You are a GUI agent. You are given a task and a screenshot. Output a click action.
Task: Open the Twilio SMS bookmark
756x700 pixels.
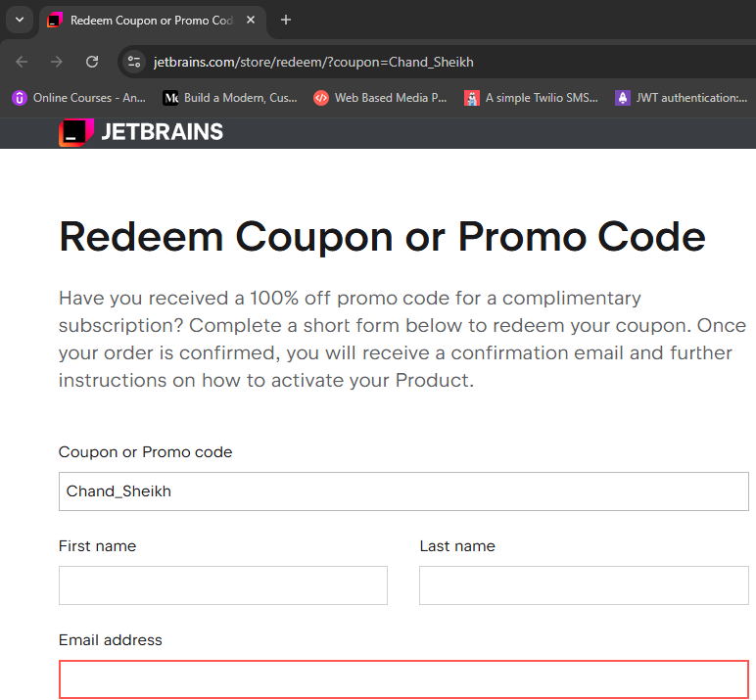pyautogui.click(x=531, y=98)
